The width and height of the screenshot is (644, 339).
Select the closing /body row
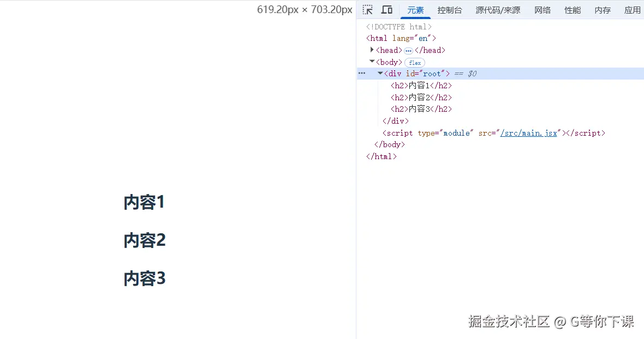tap(389, 144)
